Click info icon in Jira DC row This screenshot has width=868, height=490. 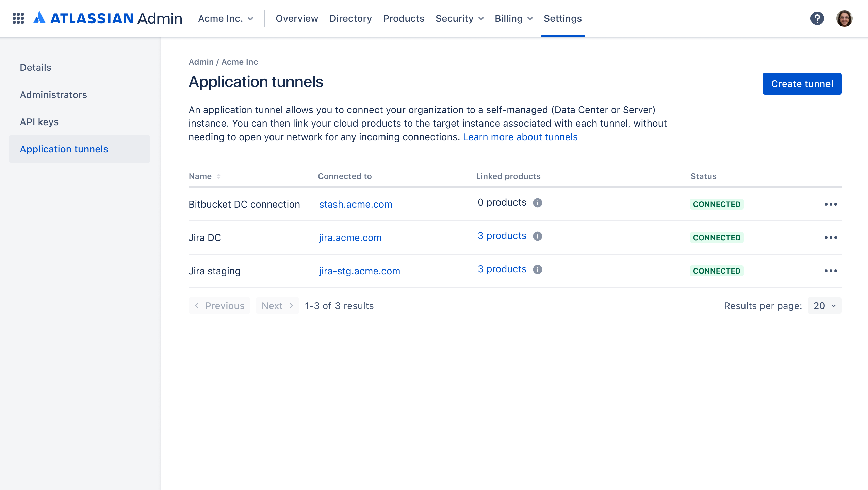tap(538, 236)
